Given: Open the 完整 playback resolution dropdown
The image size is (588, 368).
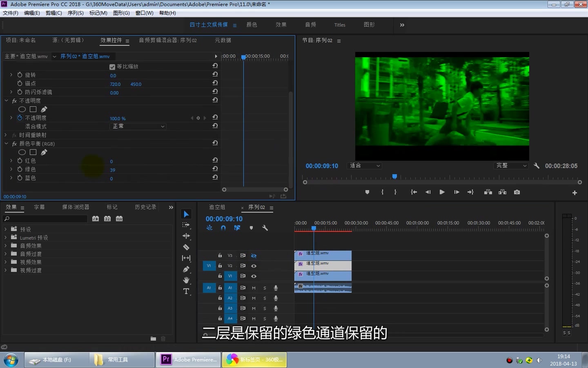Looking at the screenshot, I should pyautogui.click(x=511, y=166).
